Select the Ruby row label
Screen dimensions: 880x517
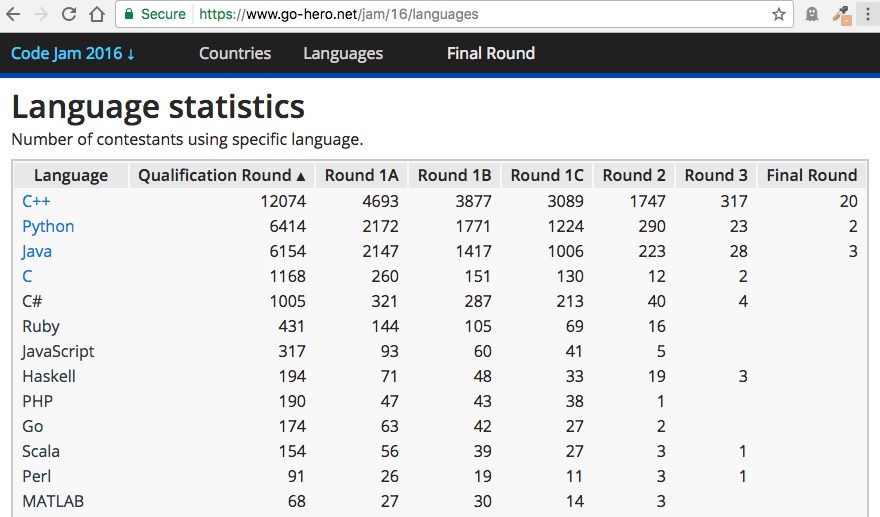[x=41, y=326]
